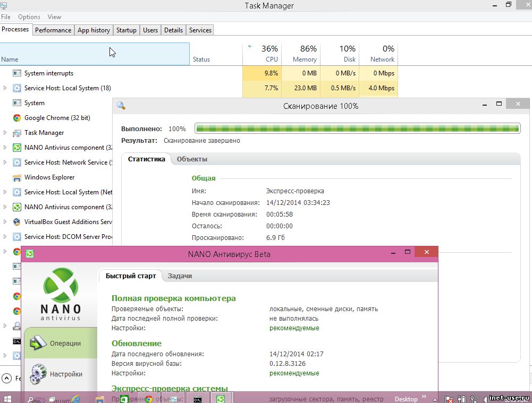Sort by the CPU column header
This screenshot has width=532, height=403.
tap(262, 54)
